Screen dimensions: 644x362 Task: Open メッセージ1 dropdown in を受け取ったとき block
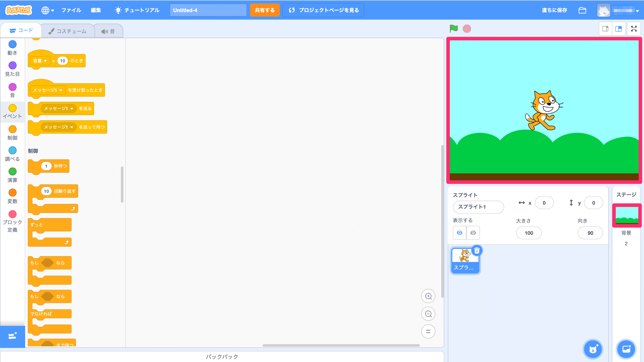coord(48,90)
